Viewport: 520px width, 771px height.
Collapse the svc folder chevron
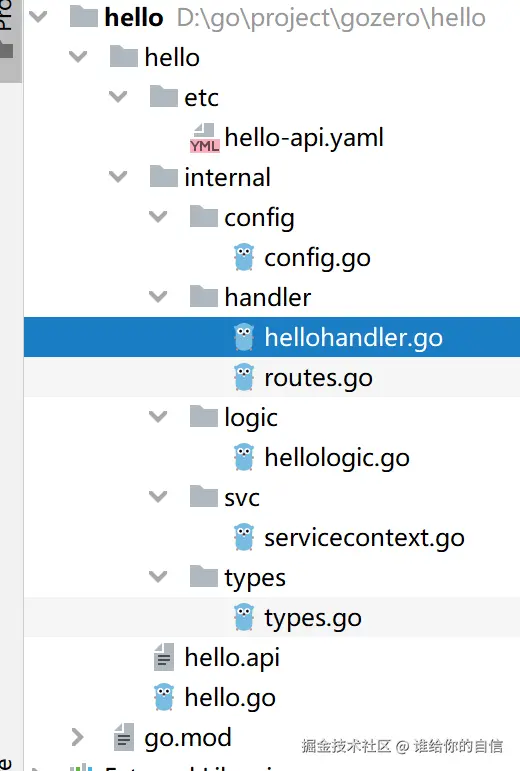(x=158, y=497)
